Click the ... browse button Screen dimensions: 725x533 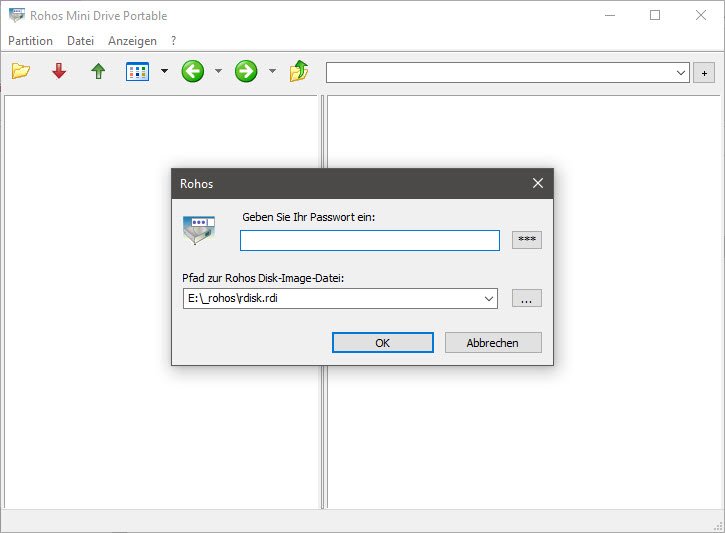coord(527,299)
